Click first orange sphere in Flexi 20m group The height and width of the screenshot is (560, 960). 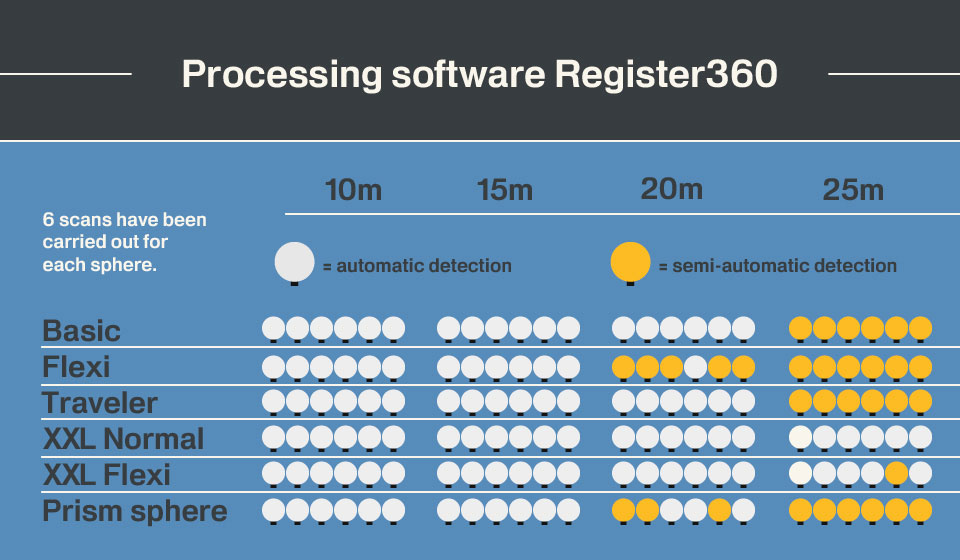[x=623, y=367]
